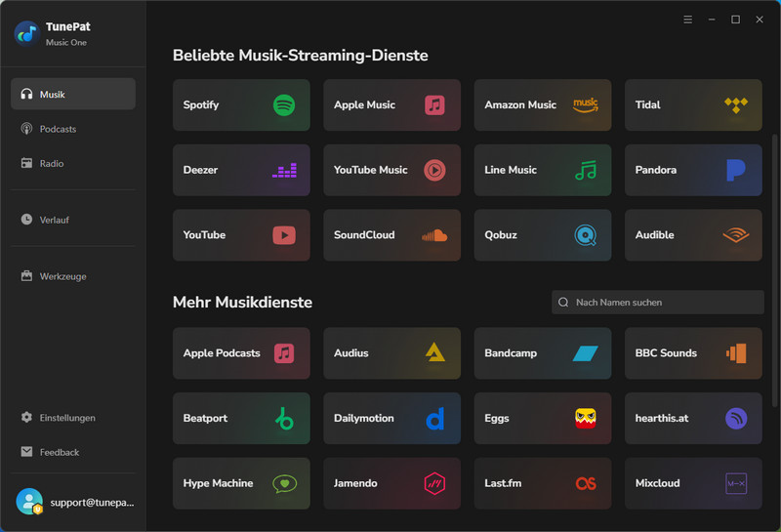781x532 pixels.
Task: Open Einstellungen settings
Action: (72, 418)
